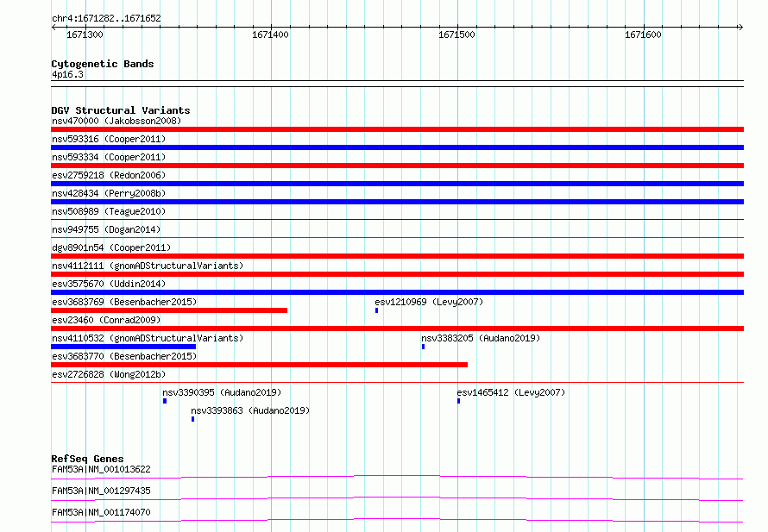Click the esv3683770 (Besenbacher2015) red bar
The width and height of the screenshot is (768, 532).
(259, 365)
